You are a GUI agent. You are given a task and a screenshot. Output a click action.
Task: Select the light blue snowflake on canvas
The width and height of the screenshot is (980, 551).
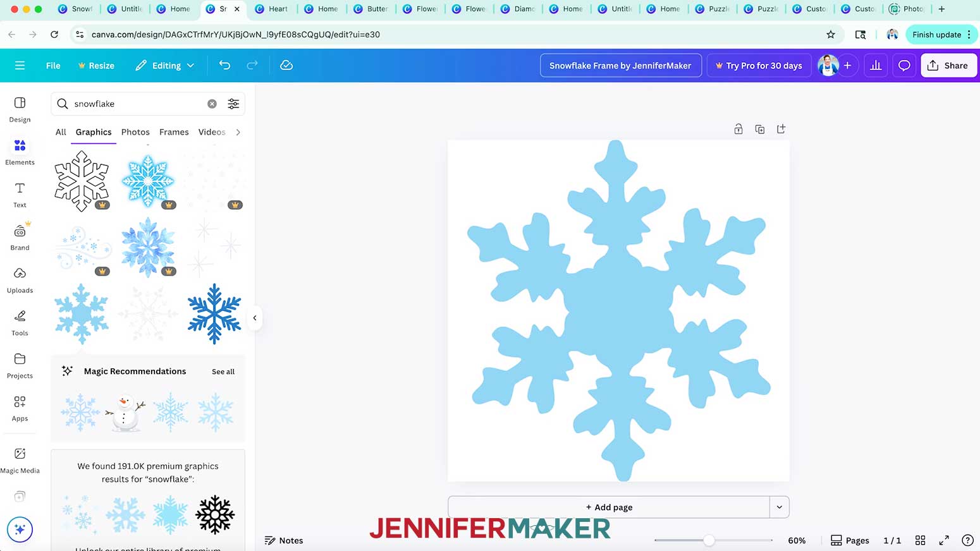coord(618,310)
